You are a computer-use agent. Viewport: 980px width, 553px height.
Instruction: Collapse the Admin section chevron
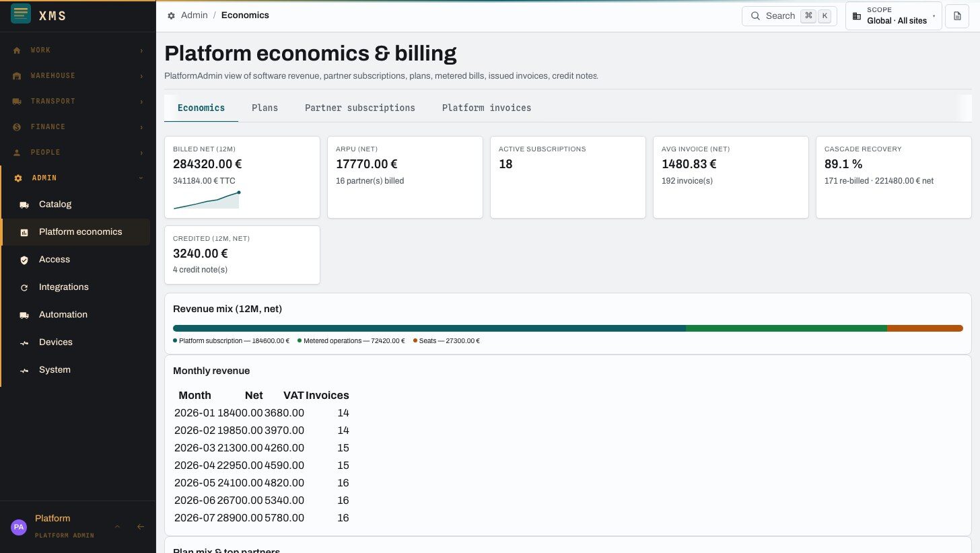[x=141, y=178]
